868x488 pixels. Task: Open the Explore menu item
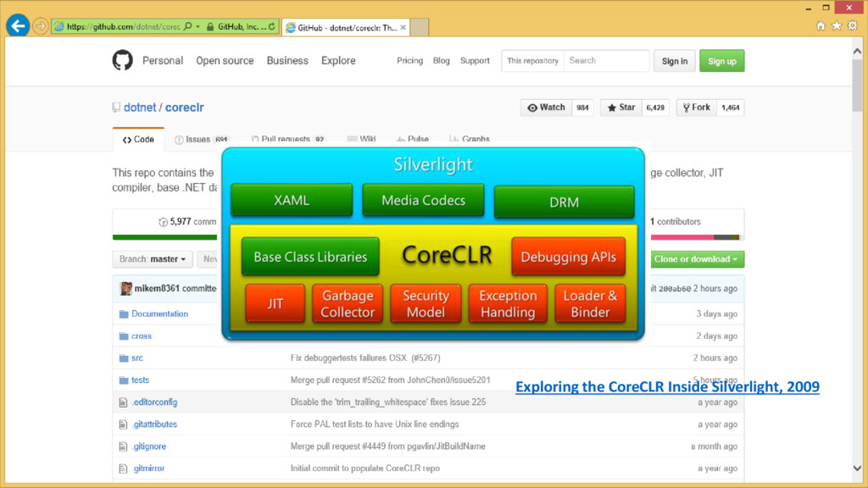tap(338, 61)
